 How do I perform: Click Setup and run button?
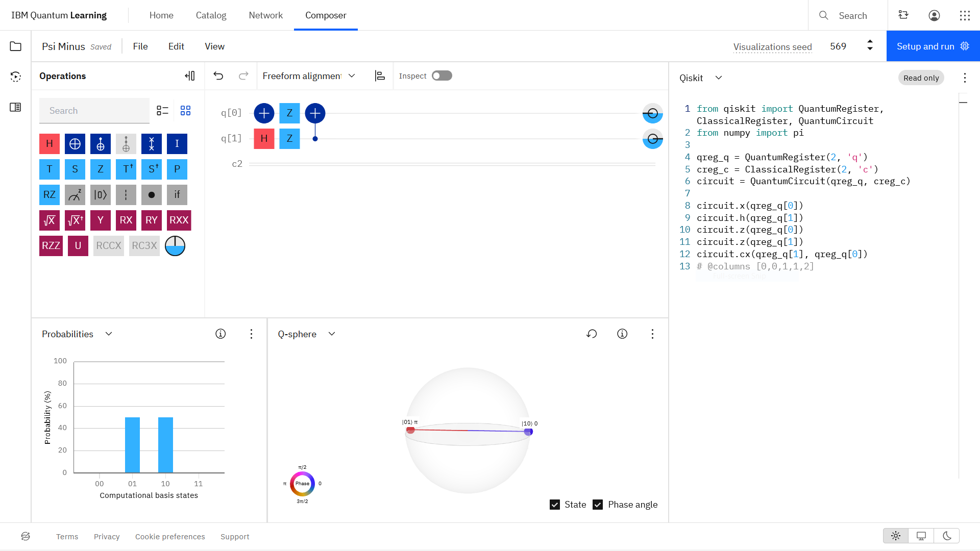[x=933, y=46]
